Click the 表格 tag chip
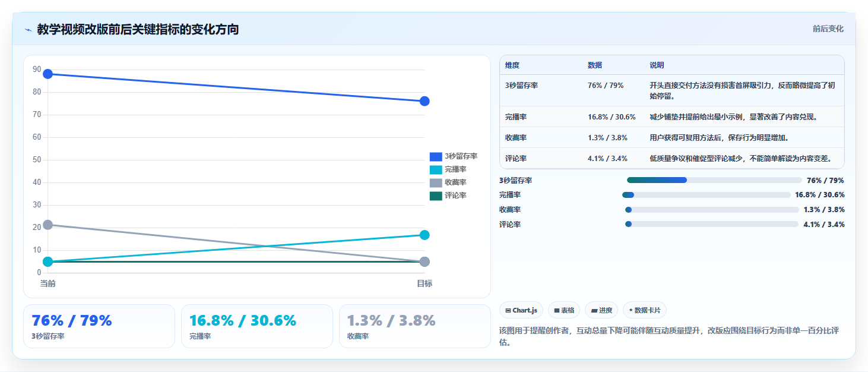868x372 pixels. tap(564, 310)
